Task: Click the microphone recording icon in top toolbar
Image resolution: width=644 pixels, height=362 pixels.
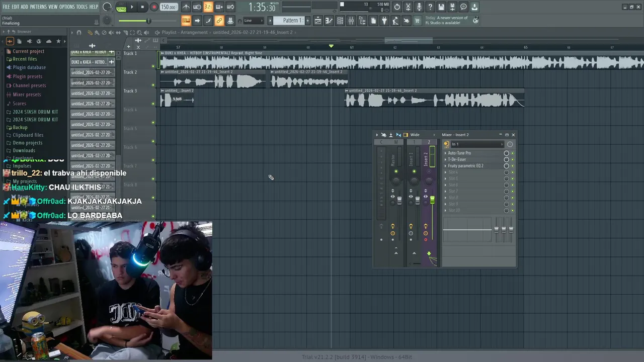Action: coord(419,7)
